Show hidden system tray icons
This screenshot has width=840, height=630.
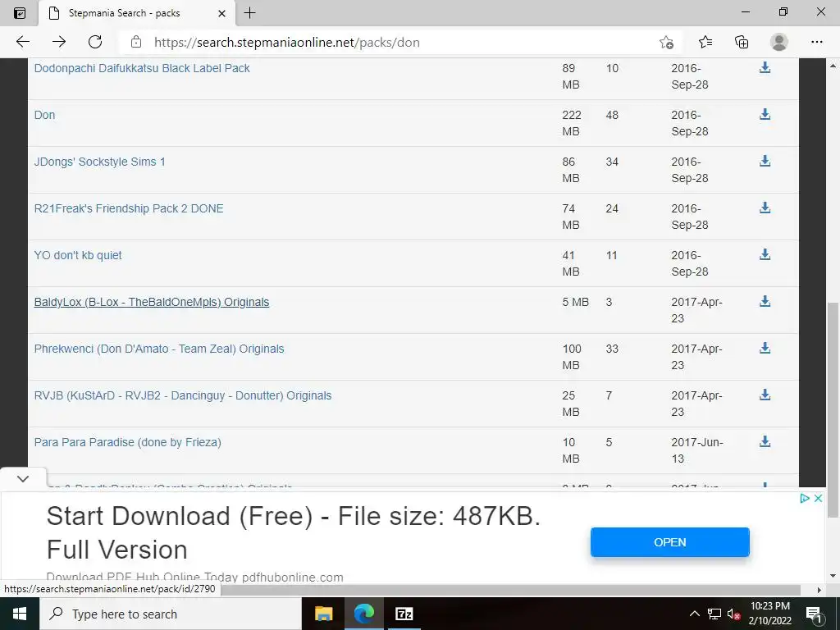(694, 614)
